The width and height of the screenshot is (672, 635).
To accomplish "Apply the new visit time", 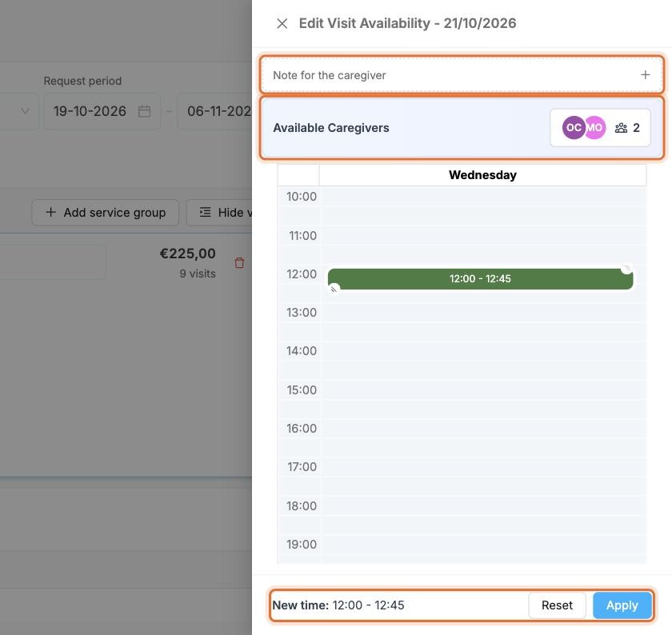I will point(622,605).
